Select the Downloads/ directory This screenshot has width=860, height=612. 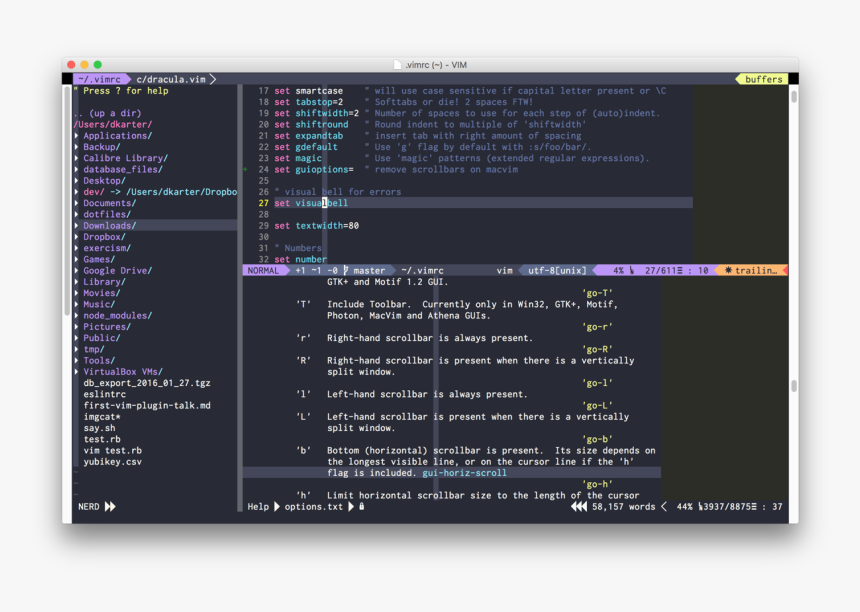pyautogui.click(x=110, y=225)
